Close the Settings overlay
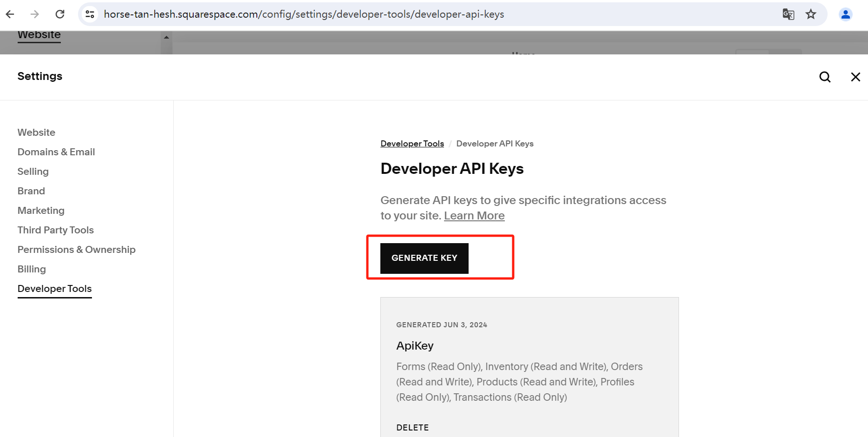This screenshot has width=868, height=437. pyautogui.click(x=855, y=77)
